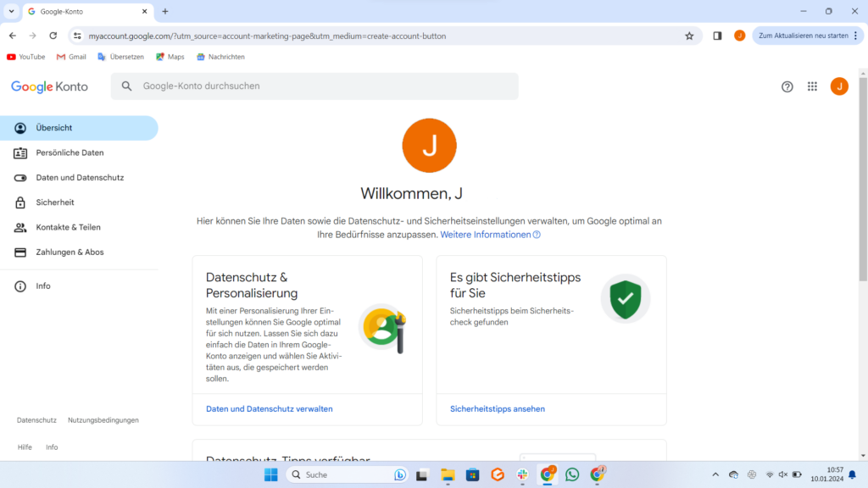The width and height of the screenshot is (868, 488).
Task: Click the large J profile picture
Action: (429, 146)
